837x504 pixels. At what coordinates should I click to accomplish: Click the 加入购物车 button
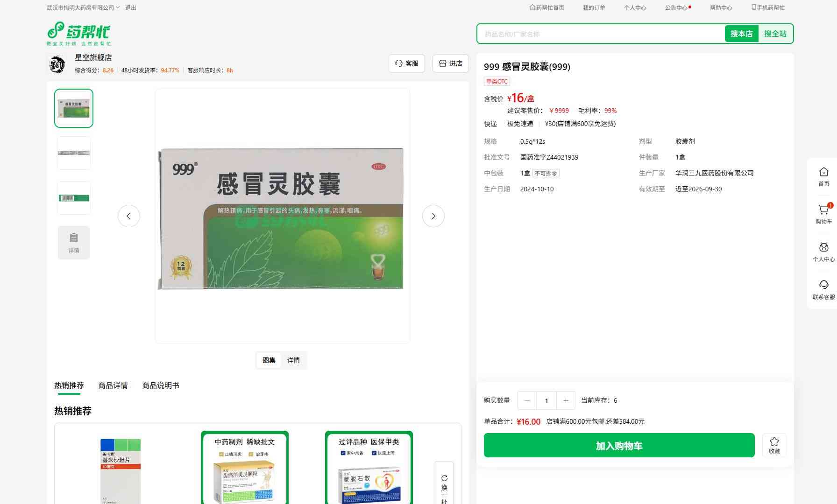pos(619,445)
